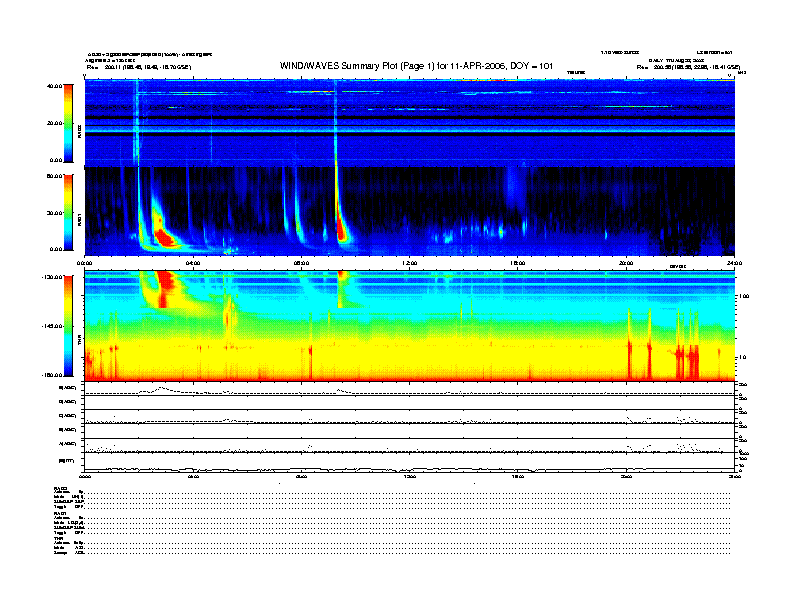This screenshot has width=792, height=612.
Task: Click the WIND/WAVES Summary Plot title
Action: pos(416,66)
